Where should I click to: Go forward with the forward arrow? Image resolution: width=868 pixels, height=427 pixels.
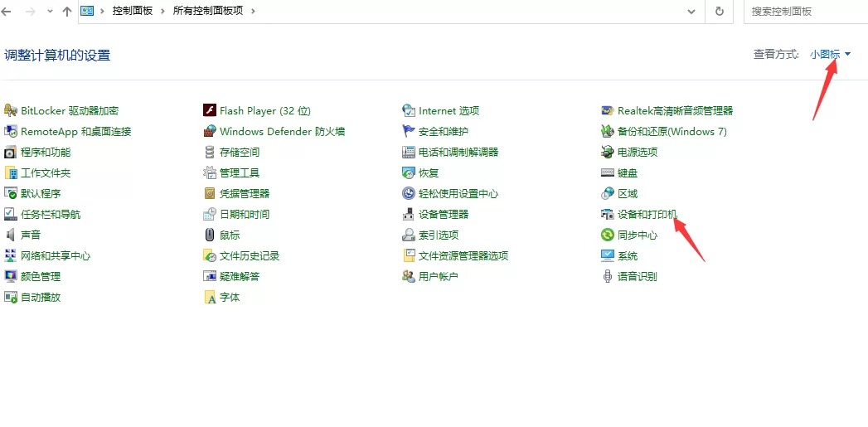[x=31, y=11]
